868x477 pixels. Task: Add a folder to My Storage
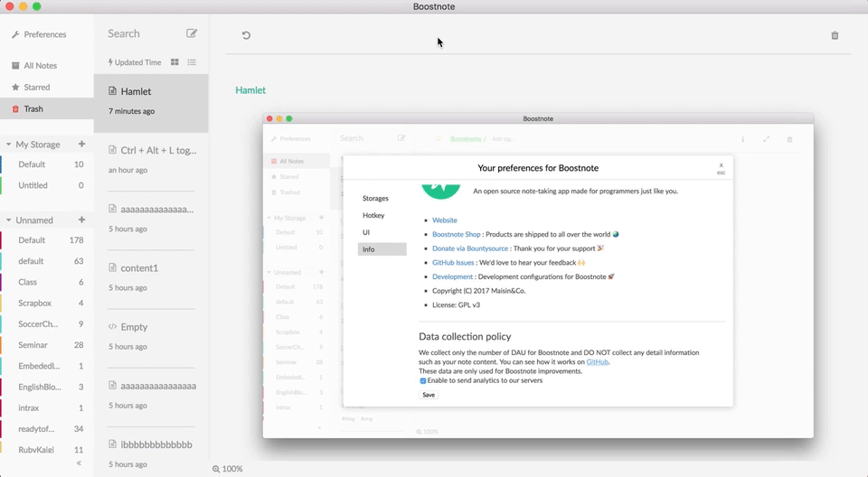[82, 144]
